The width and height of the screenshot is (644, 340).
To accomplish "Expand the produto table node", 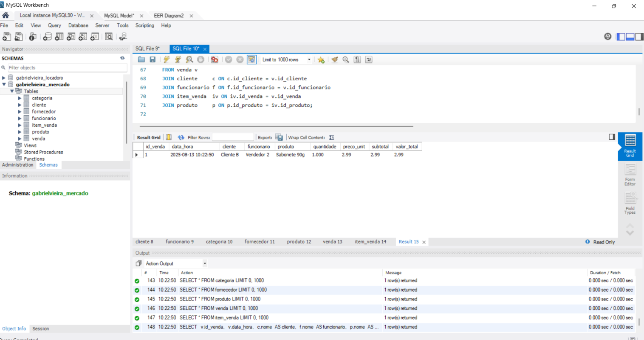I will (20, 132).
